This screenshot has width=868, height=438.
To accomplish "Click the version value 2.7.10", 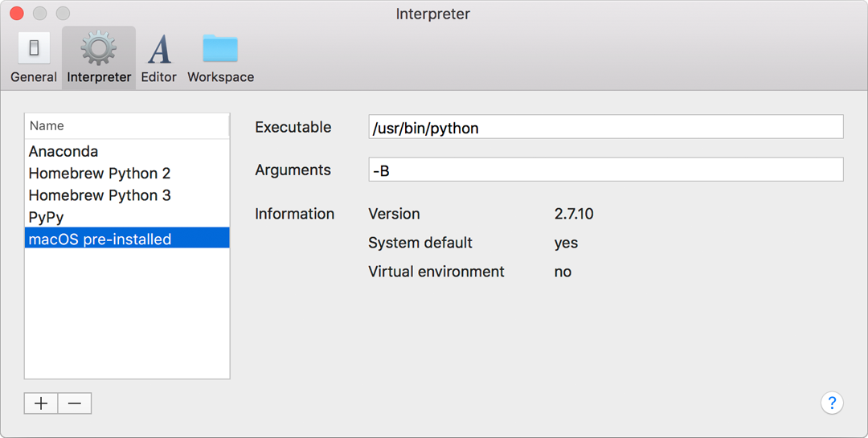I will click(x=574, y=214).
